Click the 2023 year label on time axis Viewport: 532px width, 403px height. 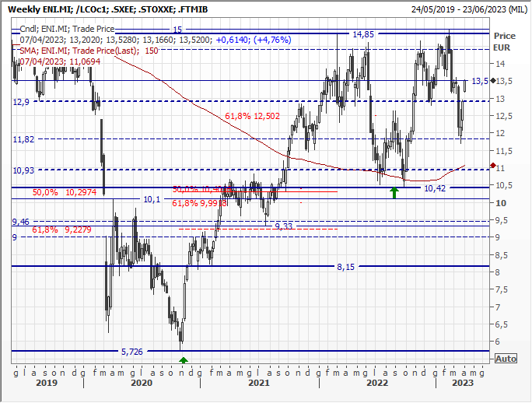tap(464, 383)
